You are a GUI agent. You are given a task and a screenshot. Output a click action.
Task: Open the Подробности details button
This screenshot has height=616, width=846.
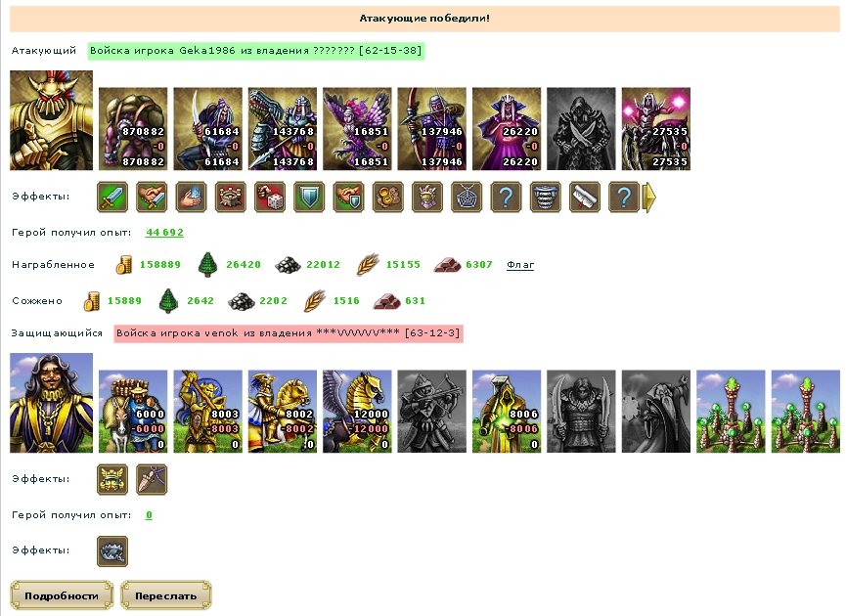62,595
